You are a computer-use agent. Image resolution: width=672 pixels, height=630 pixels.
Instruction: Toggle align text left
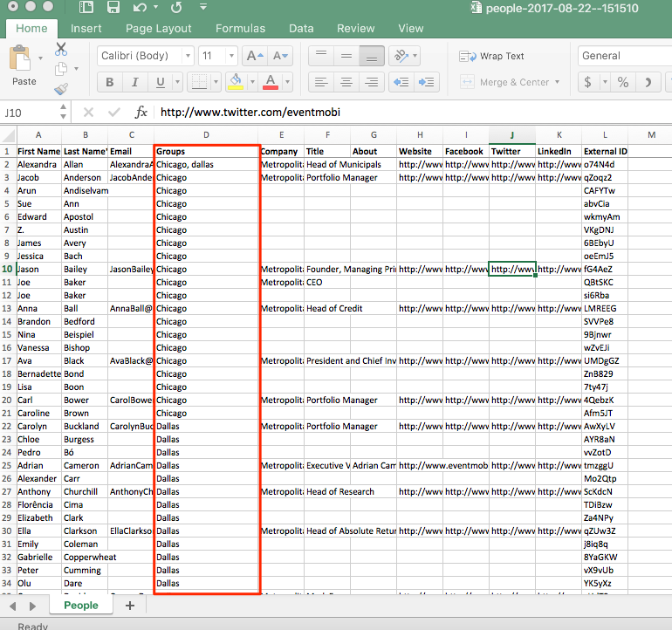point(321,82)
